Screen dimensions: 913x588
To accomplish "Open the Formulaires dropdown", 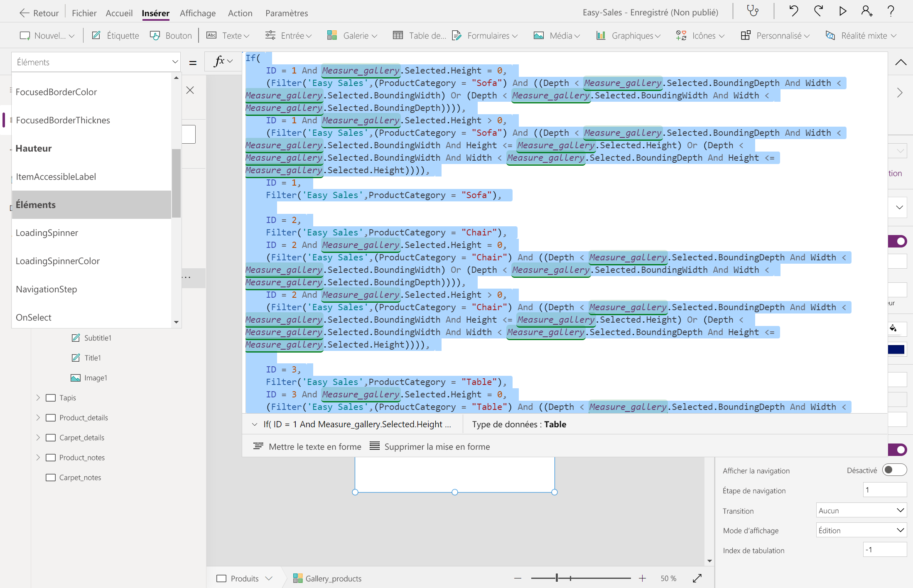I will [x=485, y=35].
